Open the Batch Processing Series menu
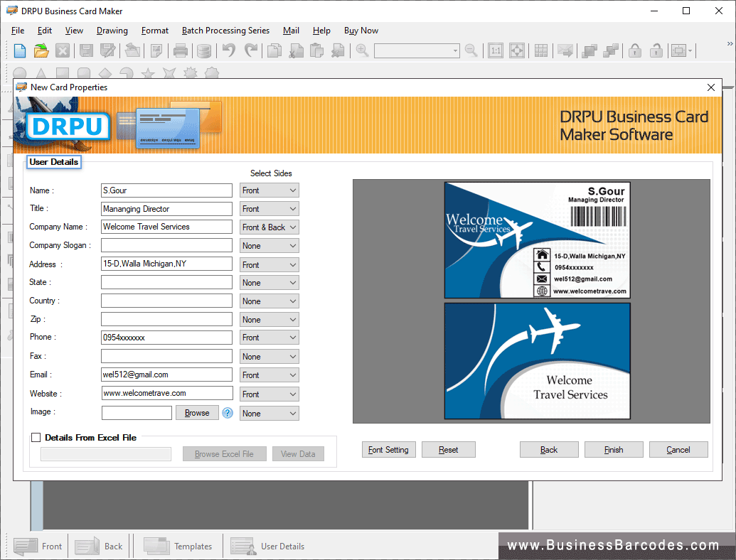The width and height of the screenshot is (736, 560). pos(225,31)
